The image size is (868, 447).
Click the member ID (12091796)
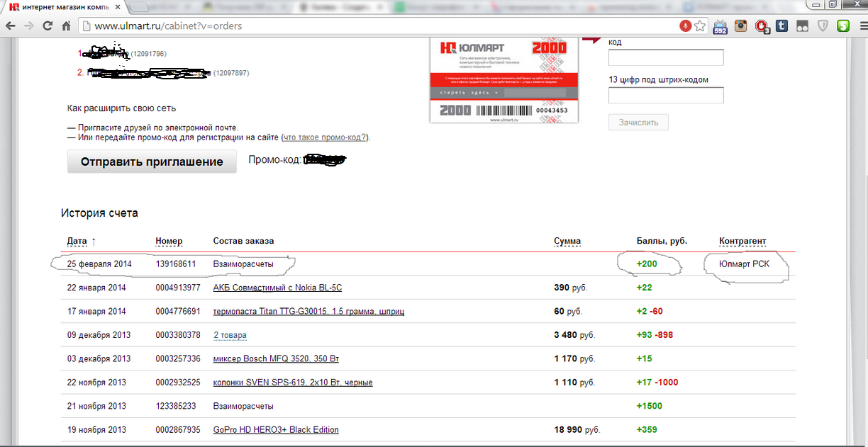pos(148,54)
